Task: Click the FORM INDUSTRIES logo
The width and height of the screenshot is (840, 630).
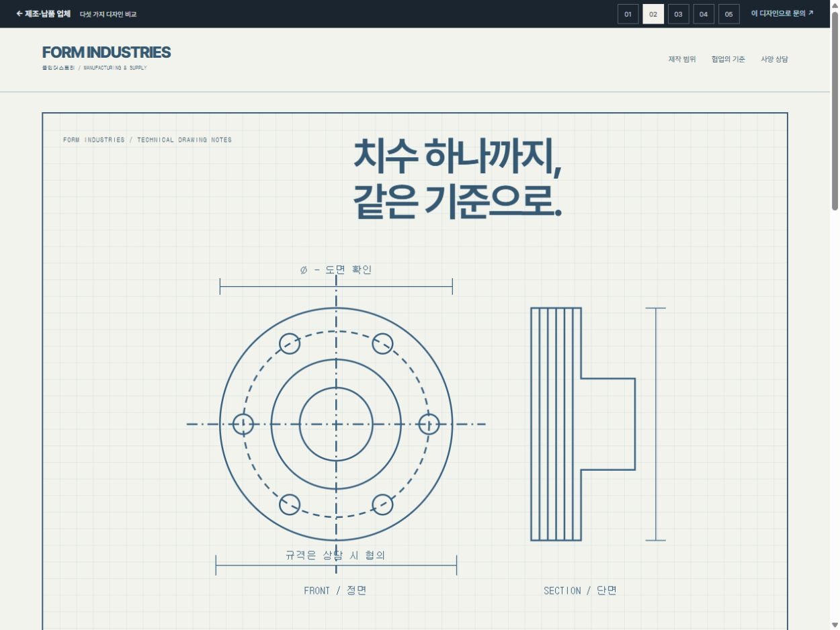Action: pyautogui.click(x=106, y=52)
